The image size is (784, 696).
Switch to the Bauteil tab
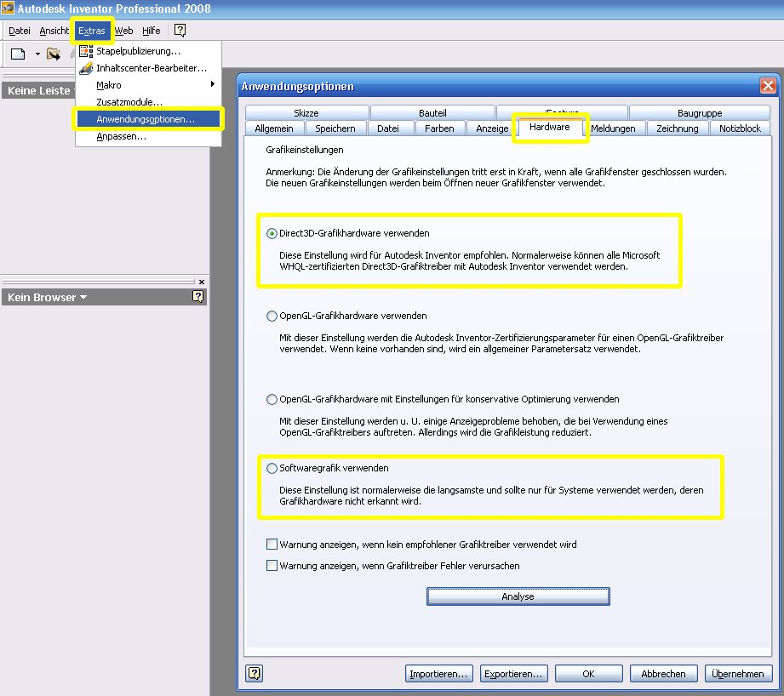point(432,113)
